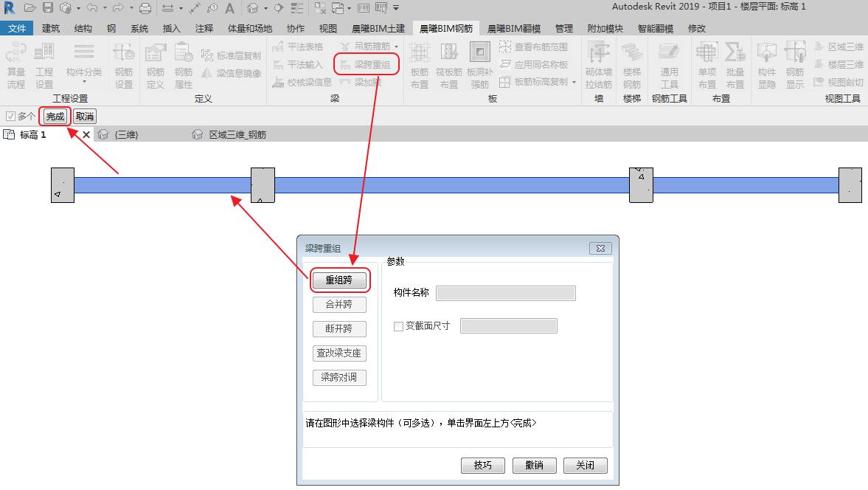868x490 pixels.
Task: Click the 构件名称 input field
Action: (506, 294)
